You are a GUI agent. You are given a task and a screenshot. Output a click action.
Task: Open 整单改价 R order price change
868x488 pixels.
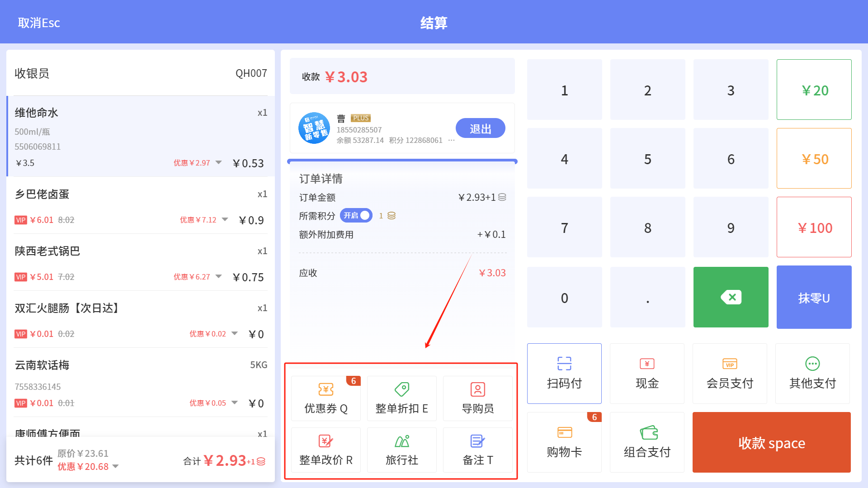click(x=326, y=450)
